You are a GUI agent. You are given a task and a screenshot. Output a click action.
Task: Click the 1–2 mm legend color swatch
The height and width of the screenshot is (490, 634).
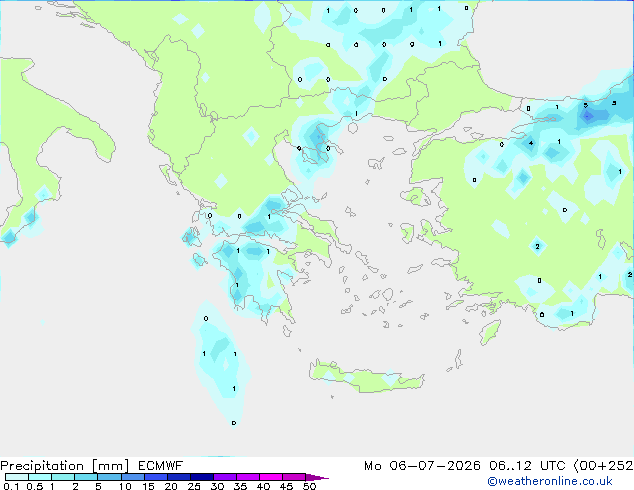point(63,477)
